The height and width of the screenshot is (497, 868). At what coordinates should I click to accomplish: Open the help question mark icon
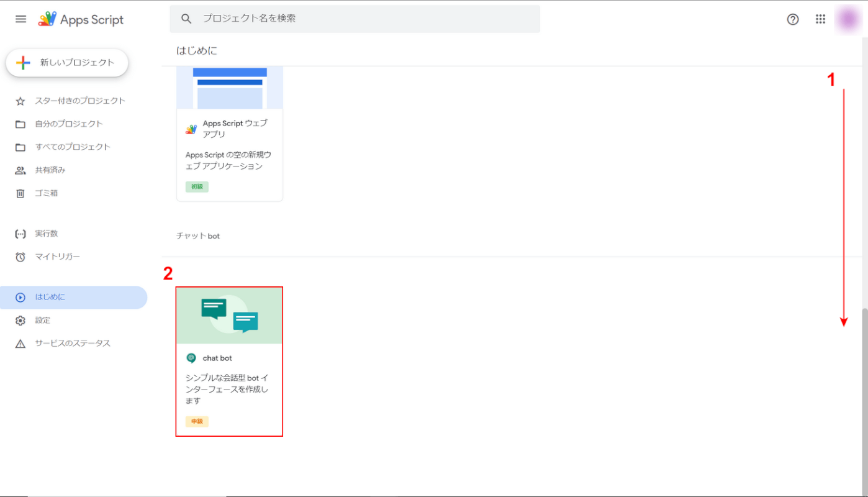coord(793,19)
